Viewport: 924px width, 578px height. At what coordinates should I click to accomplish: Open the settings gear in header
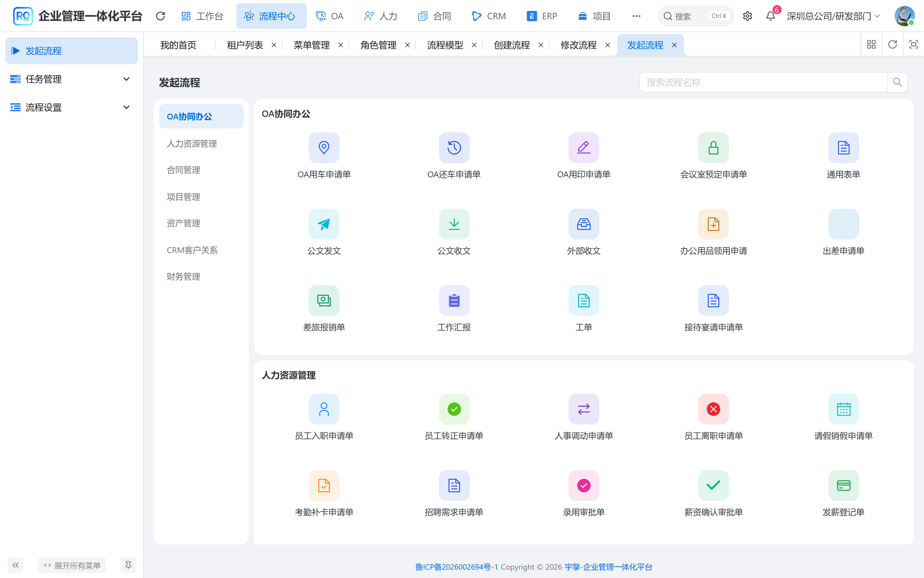[747, 16]
